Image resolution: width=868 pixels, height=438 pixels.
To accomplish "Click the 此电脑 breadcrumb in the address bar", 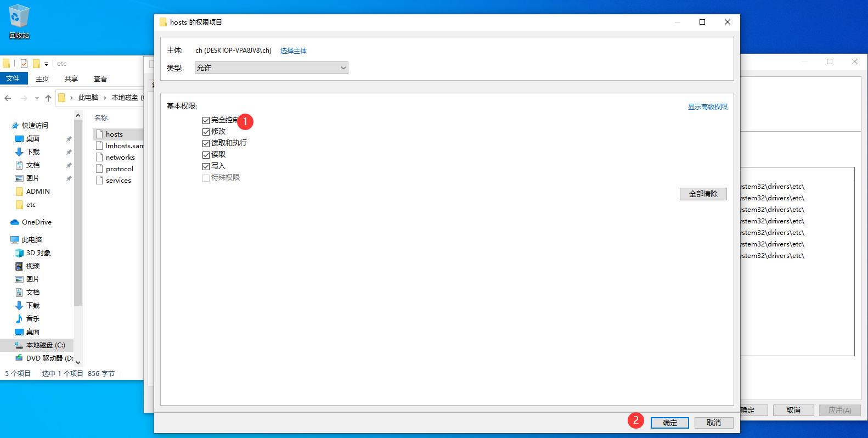I will 88,98.
